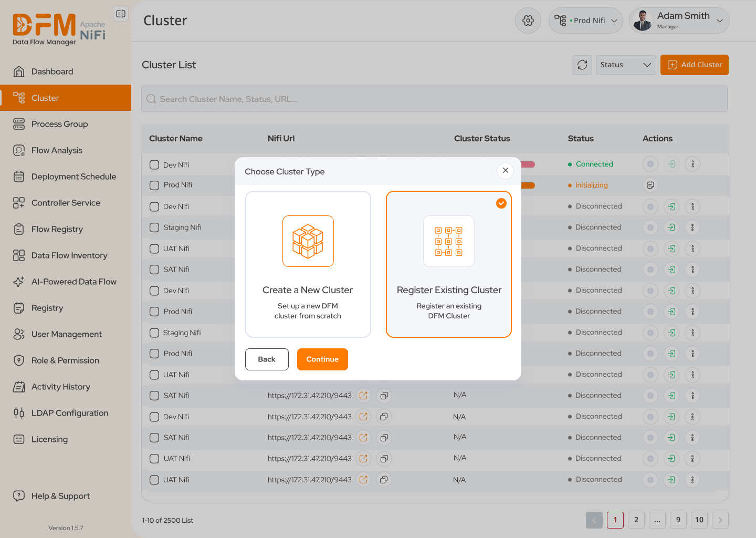
Task: Click the Search Cluster Name input field
Action: [434, 99]
